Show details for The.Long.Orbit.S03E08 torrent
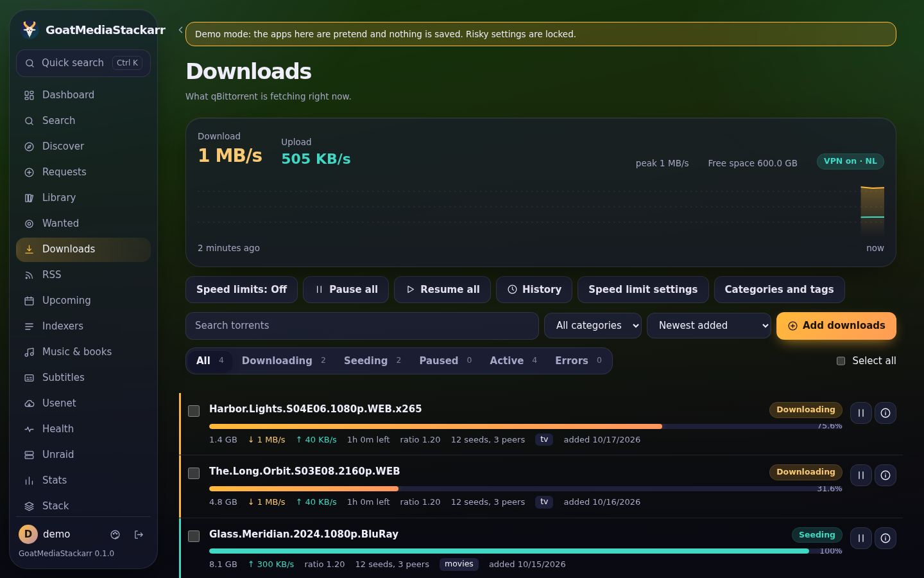This screenshot has height=578, width=924. pos(886,475)
